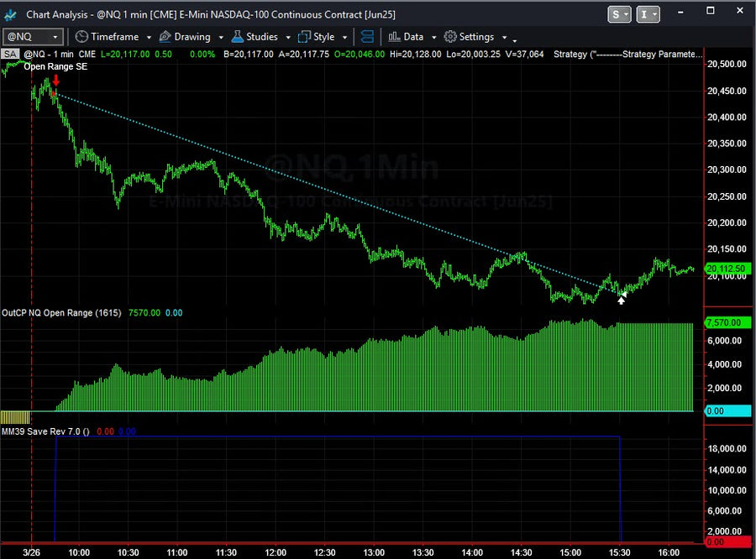Open the S linking dropdown button
The image size is (756, 559).
pos(619,14)
